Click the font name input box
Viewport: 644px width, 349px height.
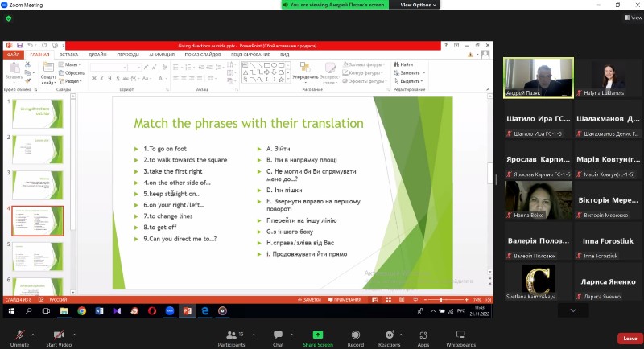109,68
